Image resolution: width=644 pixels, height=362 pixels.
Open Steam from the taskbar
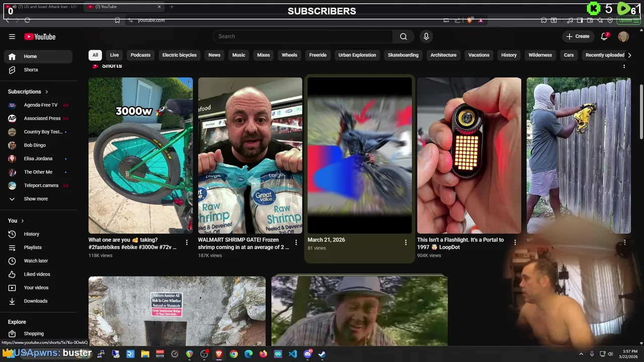(322, 354)
